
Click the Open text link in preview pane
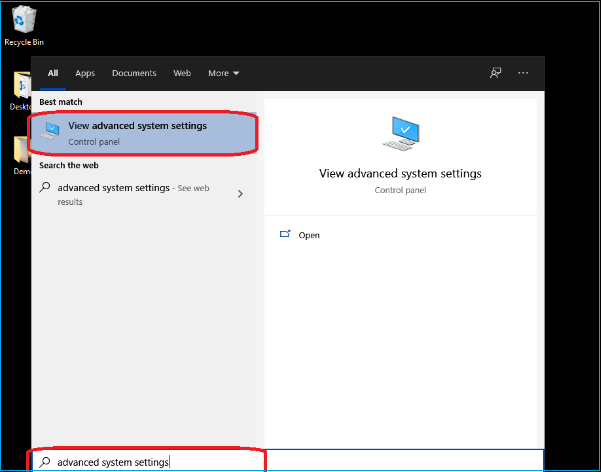tap(309, 235)
